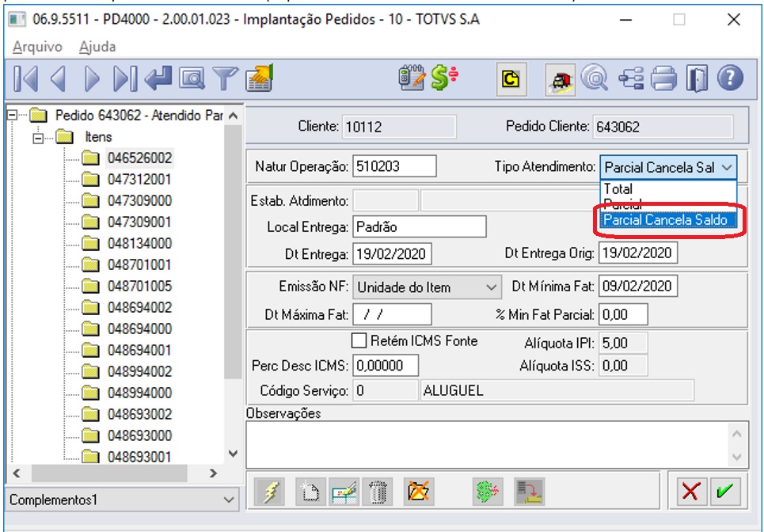Click the server-to-folder arrow icon
Screen dimensions: 764x532
point(529,492)
